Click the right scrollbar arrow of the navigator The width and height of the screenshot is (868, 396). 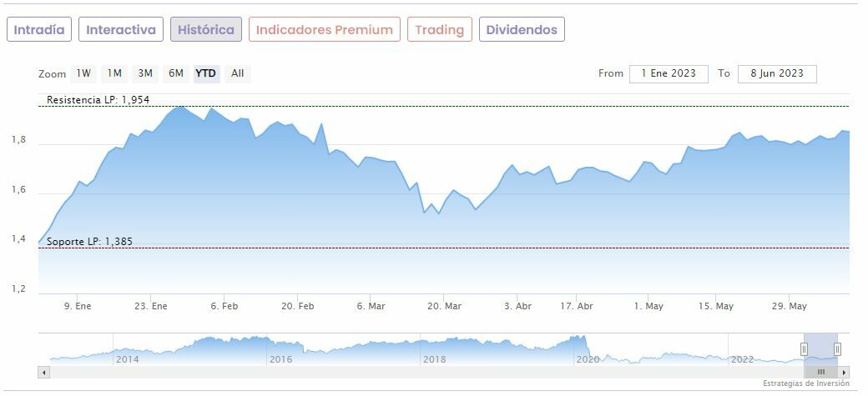(x=845, y=372)
